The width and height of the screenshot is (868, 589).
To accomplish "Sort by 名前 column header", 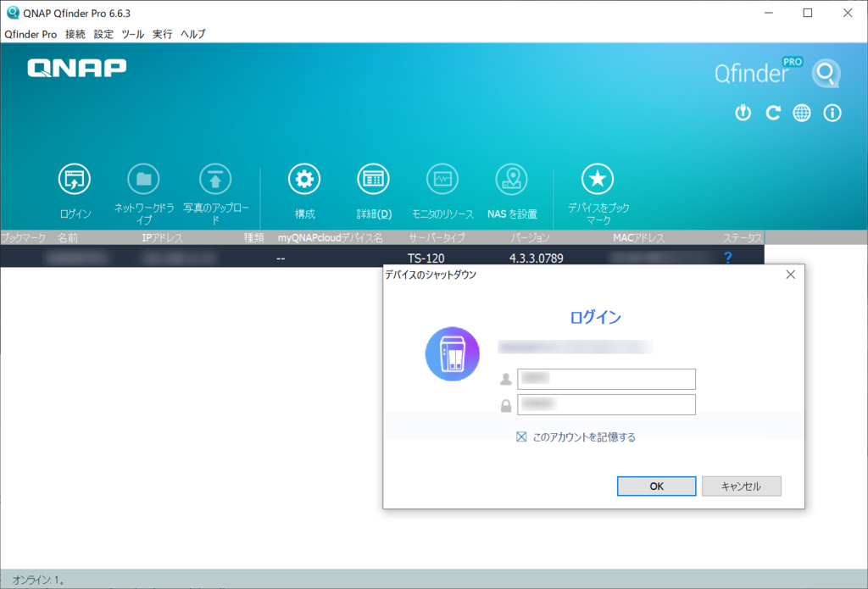I will [x=68, y=238].
